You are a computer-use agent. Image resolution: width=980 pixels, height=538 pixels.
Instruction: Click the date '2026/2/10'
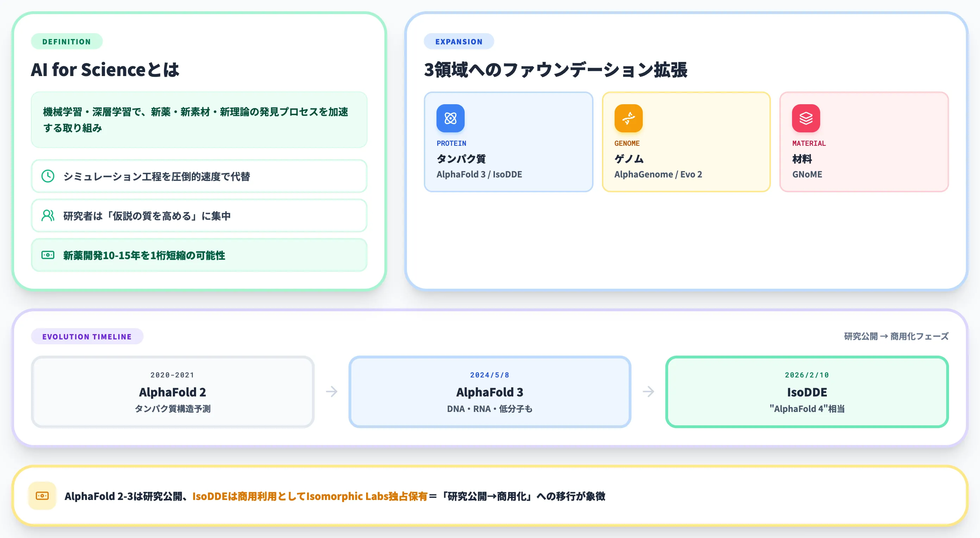click(x=807, y=375)
